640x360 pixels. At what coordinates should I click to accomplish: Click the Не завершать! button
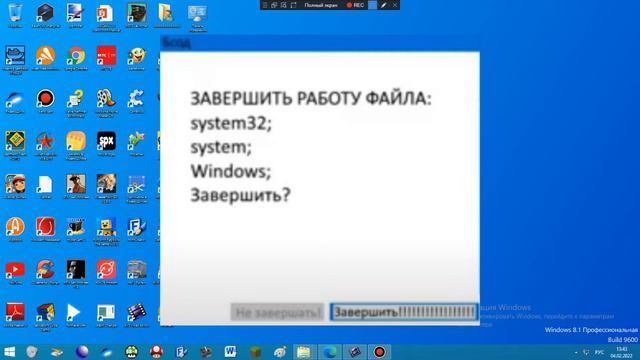(278, 313)
